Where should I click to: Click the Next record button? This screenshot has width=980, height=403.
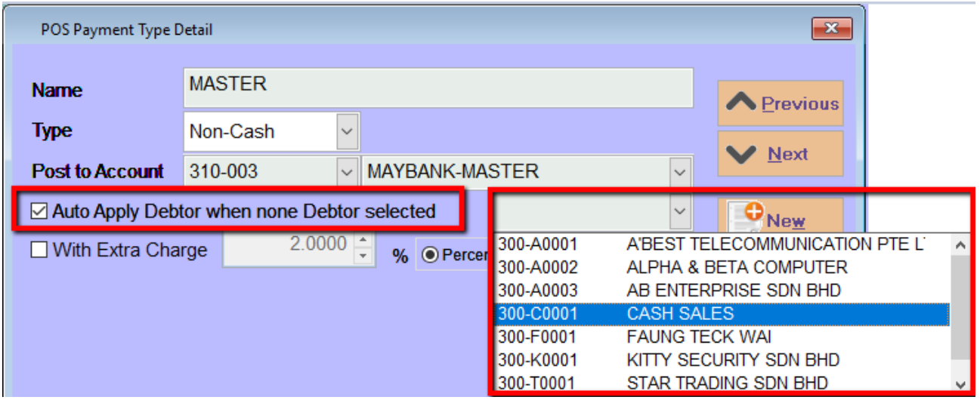780,154
